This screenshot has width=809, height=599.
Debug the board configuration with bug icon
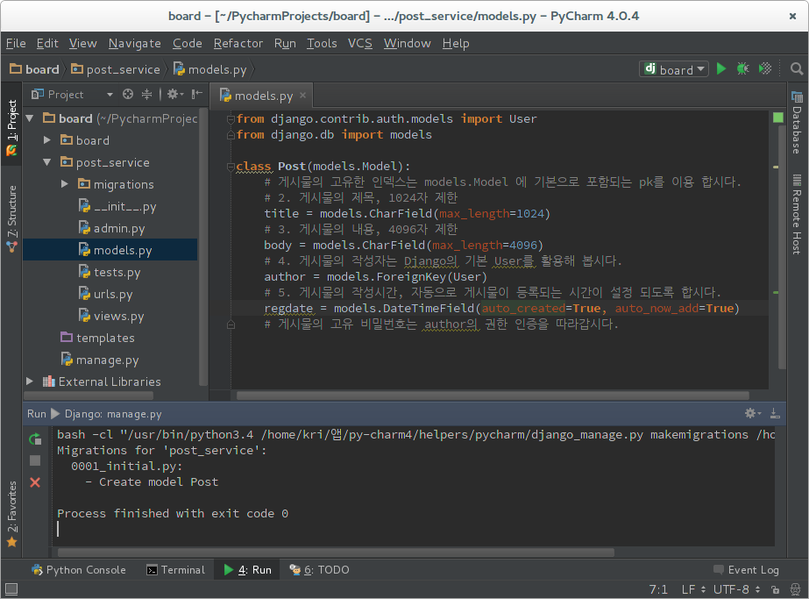tap(742, 69)
